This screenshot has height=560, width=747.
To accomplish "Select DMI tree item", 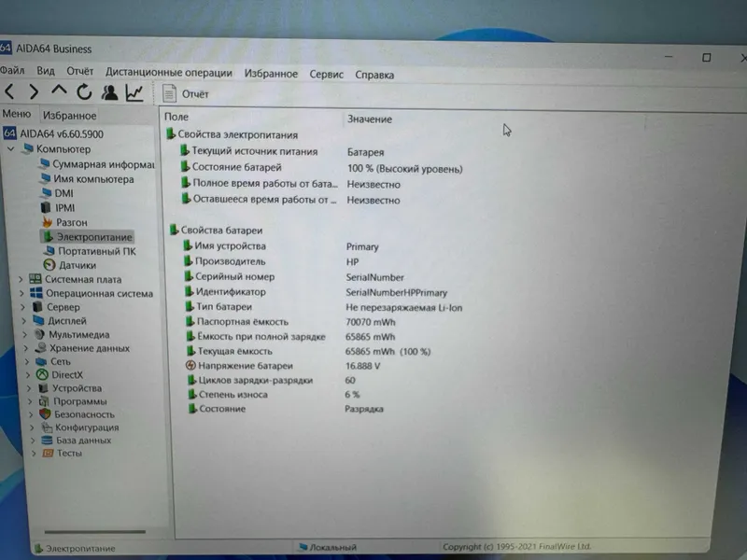I will click(x=57, y=193).
